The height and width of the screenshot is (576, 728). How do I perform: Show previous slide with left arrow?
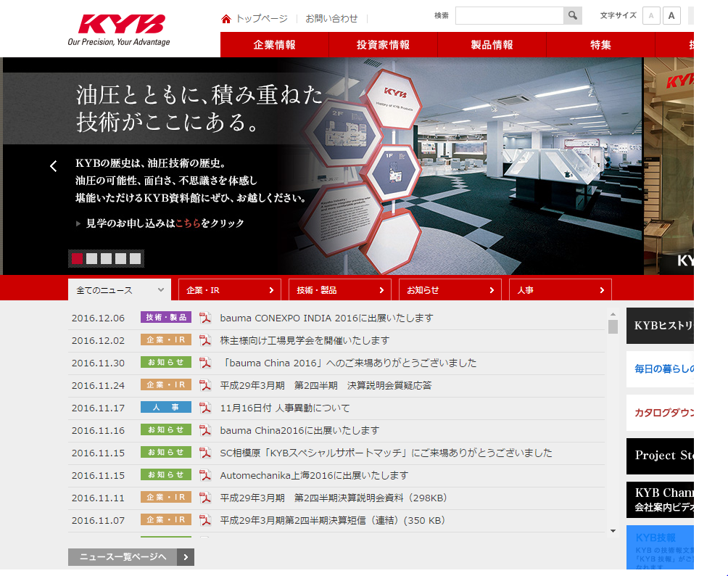[x=53, y=166]
